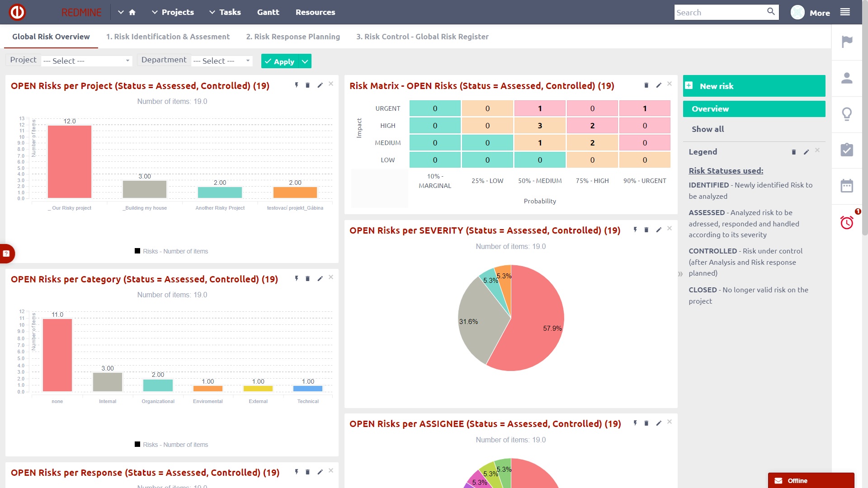Click matrix cell MEDIUM impact 75% HIGH value 2
Viewport: 868px width, 488px height.
(x=592, y=143)
